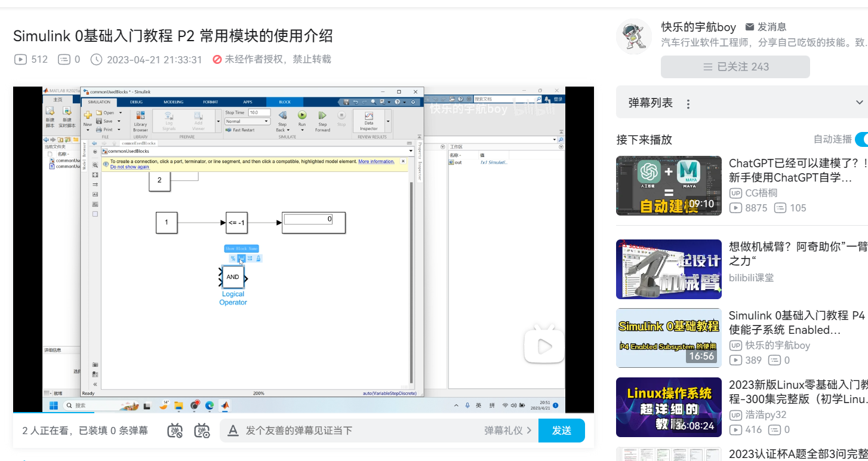Open the 弹幕礼仪 etiquette link
This screenshot has height=461, width=868.
tap(508, 431)
